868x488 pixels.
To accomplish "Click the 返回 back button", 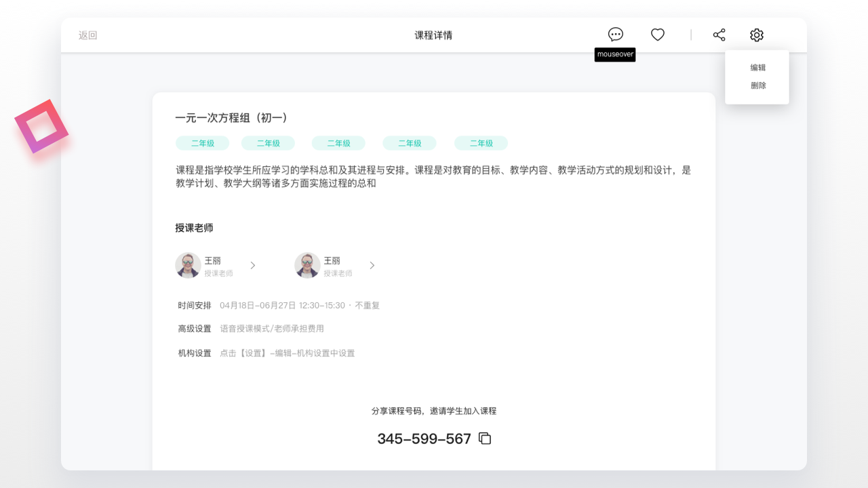I will pos(87,35).
